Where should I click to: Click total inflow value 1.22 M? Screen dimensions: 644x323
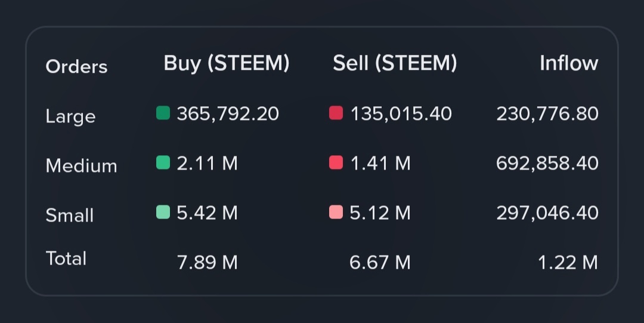tap(568, 263)
